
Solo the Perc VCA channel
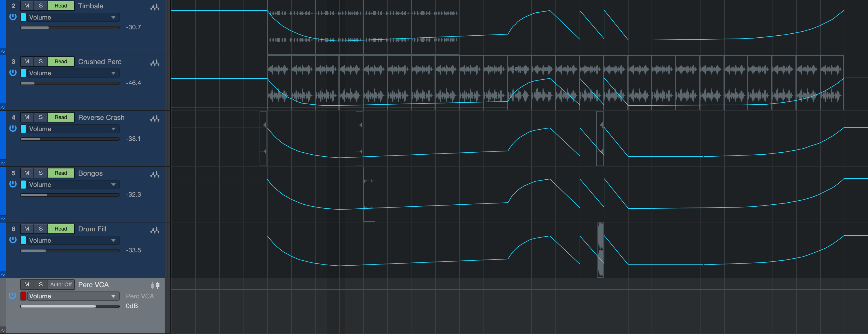pos(41,285)
